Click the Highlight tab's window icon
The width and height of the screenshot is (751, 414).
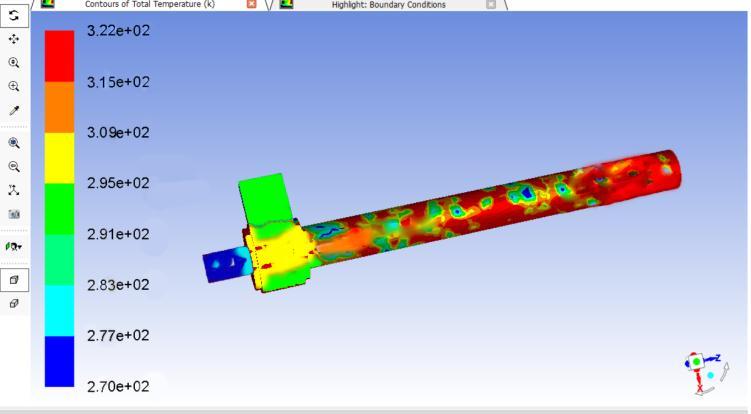point(286,4)
